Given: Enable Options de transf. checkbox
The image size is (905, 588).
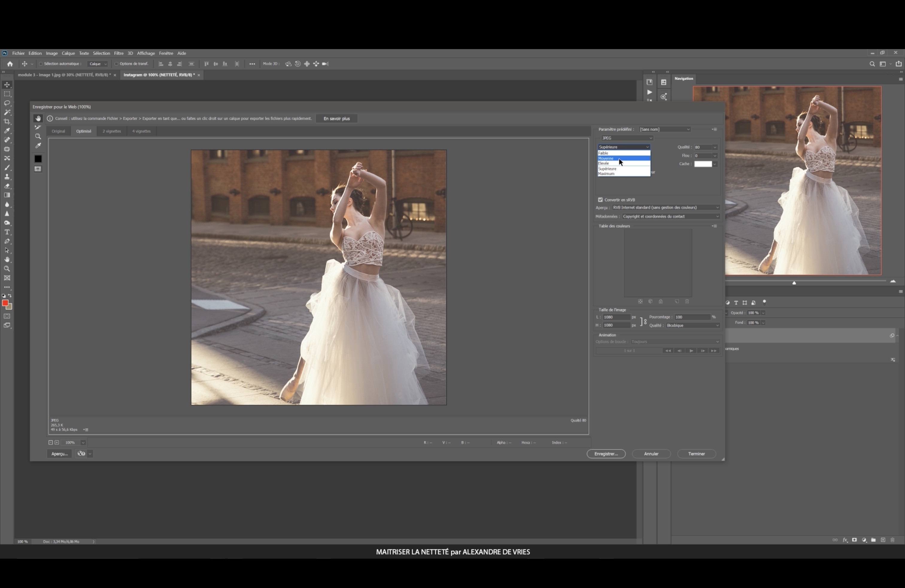Looking at the screenshot, I should tap(116, 64).
